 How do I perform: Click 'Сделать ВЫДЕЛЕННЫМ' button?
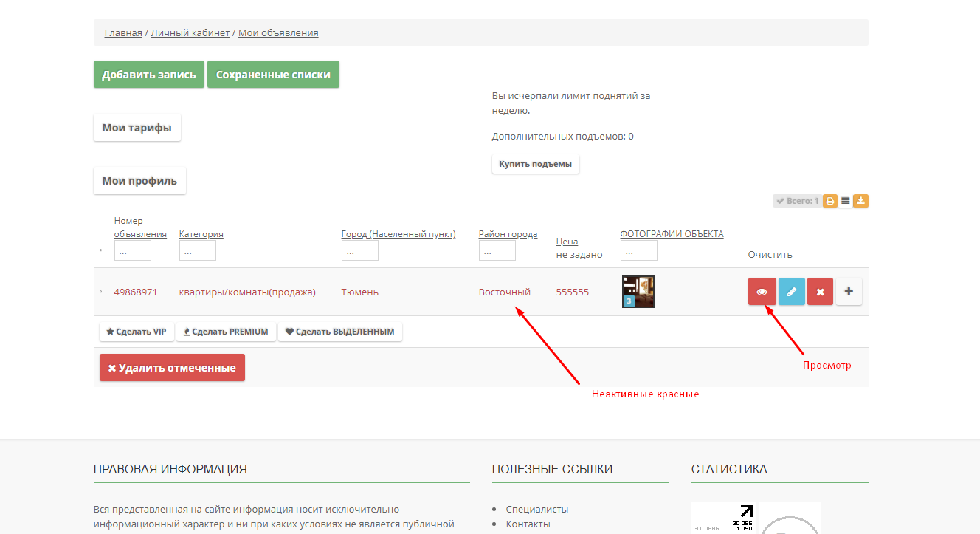[340, 332]
